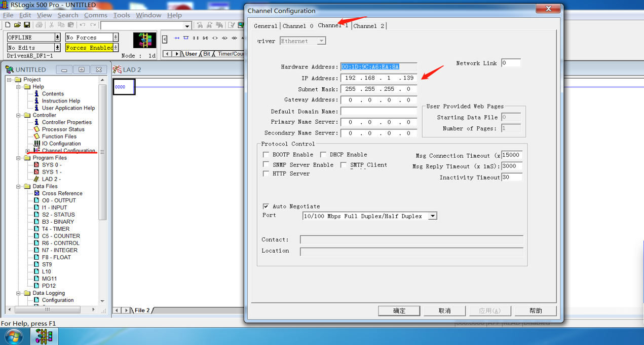The height and width of the screenshot is (345, 644).
Task: Click the Rung Branch instruction icon
Action: (x=186, y=38)
